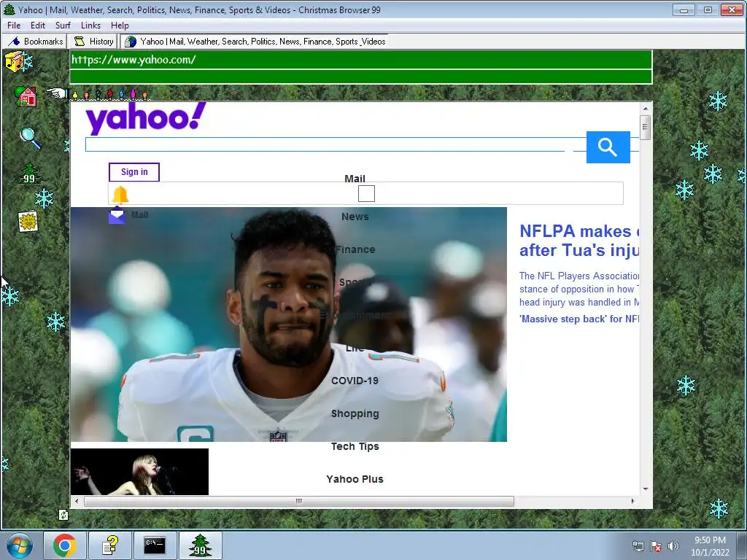The height and width of the screenshot is (560, 747).
Task: Click the Christmas tree 99 sidebar icon
Action: coord(29,174)
